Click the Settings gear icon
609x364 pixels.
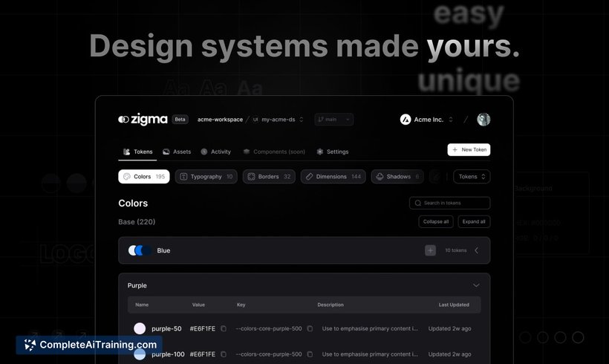coord(319,152)
